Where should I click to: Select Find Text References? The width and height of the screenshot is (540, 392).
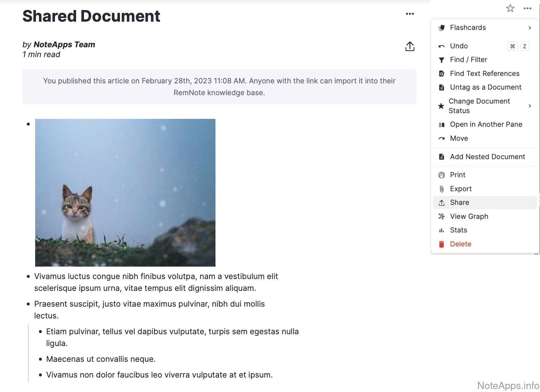(x=484, y=74)
